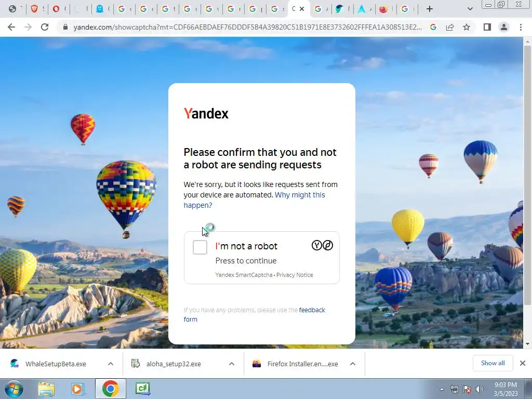Open the Windows Start menu

coord(14,389)
